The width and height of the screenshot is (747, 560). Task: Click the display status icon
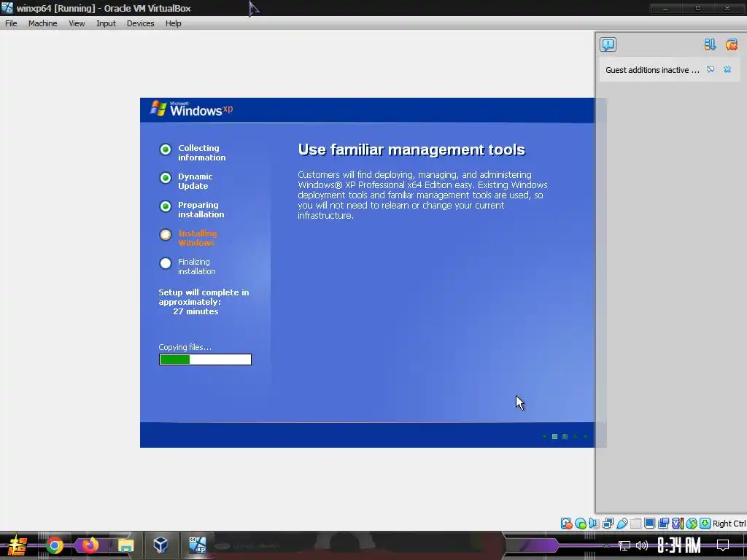649,524
